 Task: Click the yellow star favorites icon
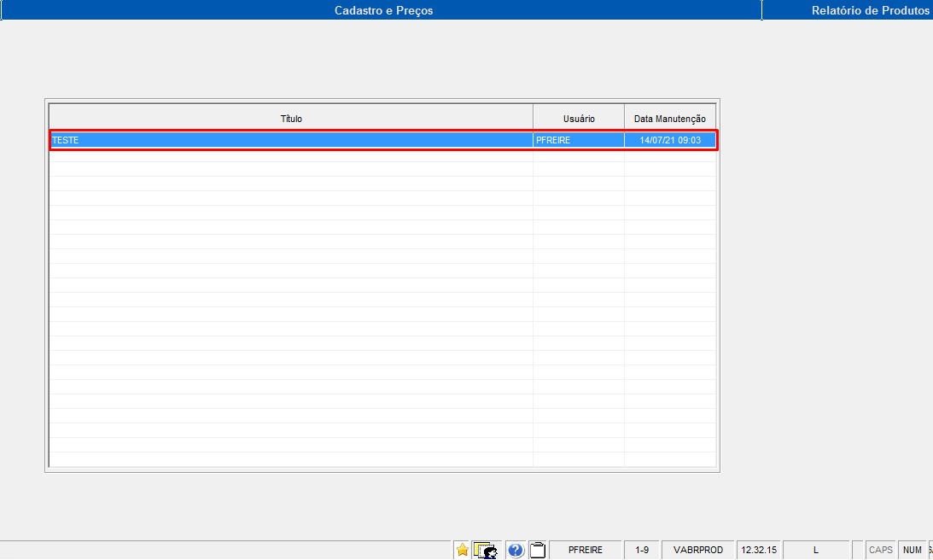point(463,550)
